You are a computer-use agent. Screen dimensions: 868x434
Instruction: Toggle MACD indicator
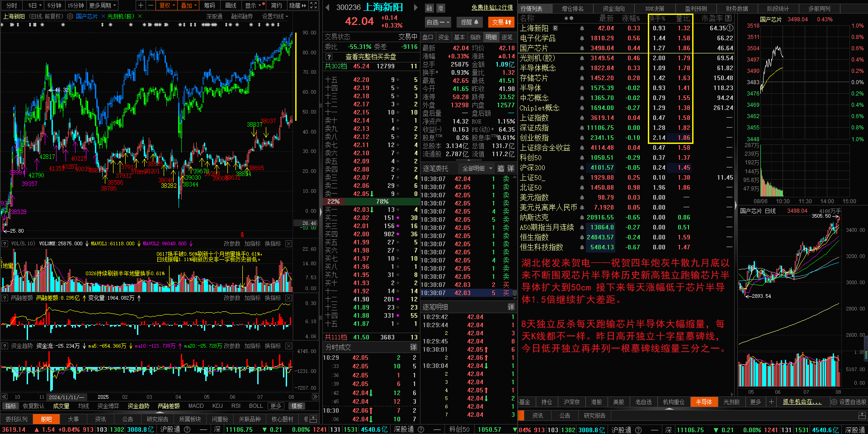click(196, 406)
